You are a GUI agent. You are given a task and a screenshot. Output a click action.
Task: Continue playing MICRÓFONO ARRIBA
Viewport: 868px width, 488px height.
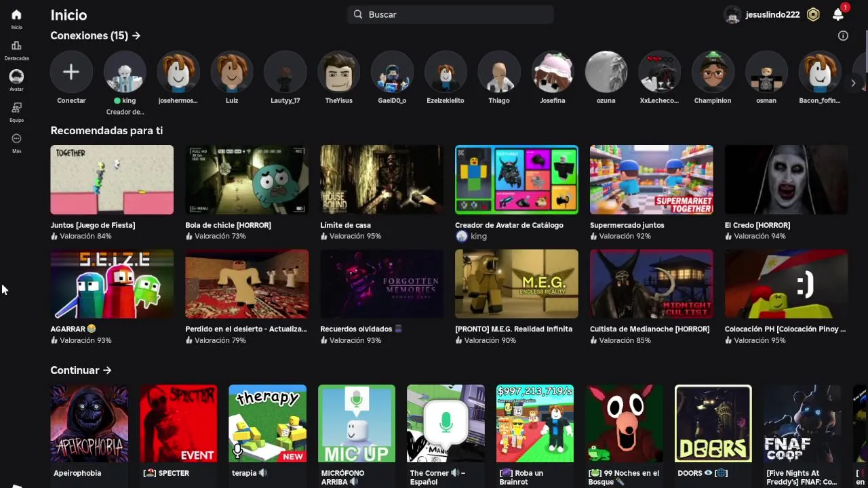pyautogui.click(x=357, y=424)
